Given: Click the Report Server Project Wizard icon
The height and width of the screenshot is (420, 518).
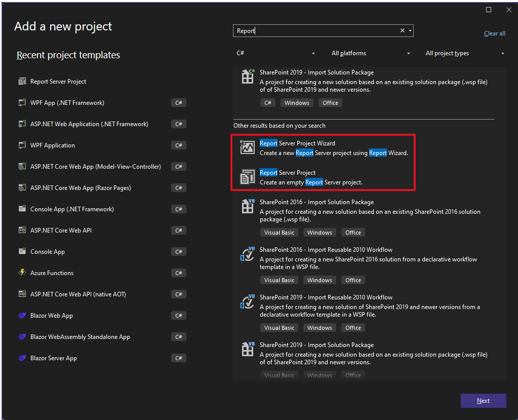Looking at the screenshot, I should pyautogui.click(x=247, y=147).
